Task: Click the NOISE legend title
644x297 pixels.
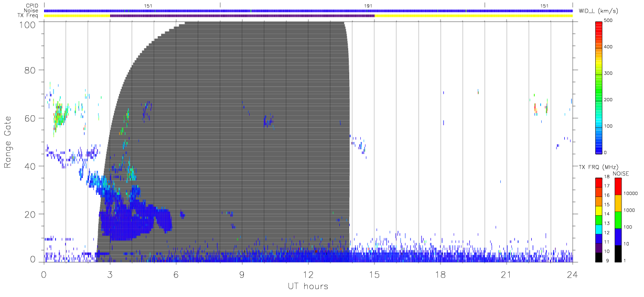Action: [x=620, y=173]
